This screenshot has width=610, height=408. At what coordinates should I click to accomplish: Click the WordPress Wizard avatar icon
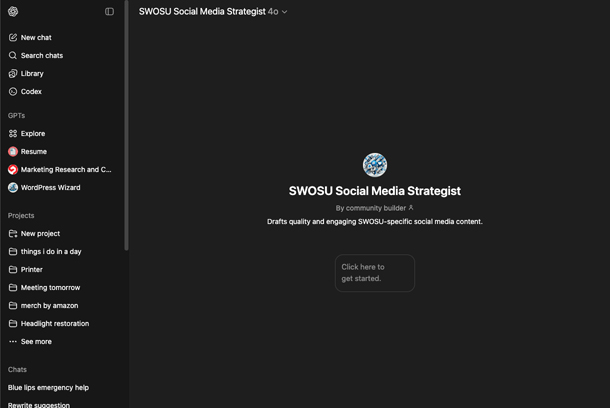click(13, 187)
